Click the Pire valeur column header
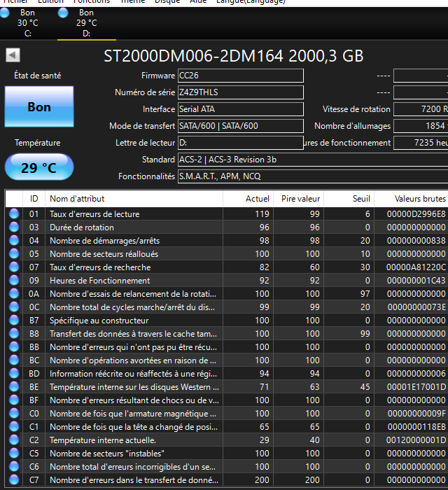448x490 pixels. [x=299, y=199]
